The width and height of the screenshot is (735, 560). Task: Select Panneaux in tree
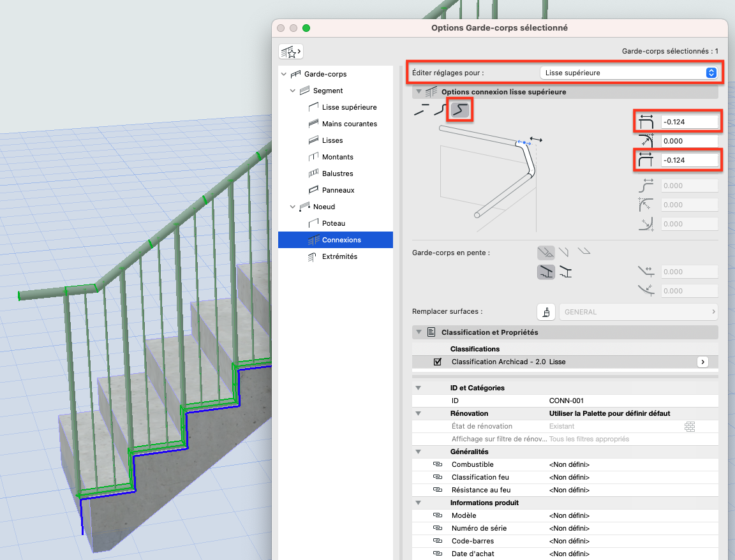[x=338, y=190]
